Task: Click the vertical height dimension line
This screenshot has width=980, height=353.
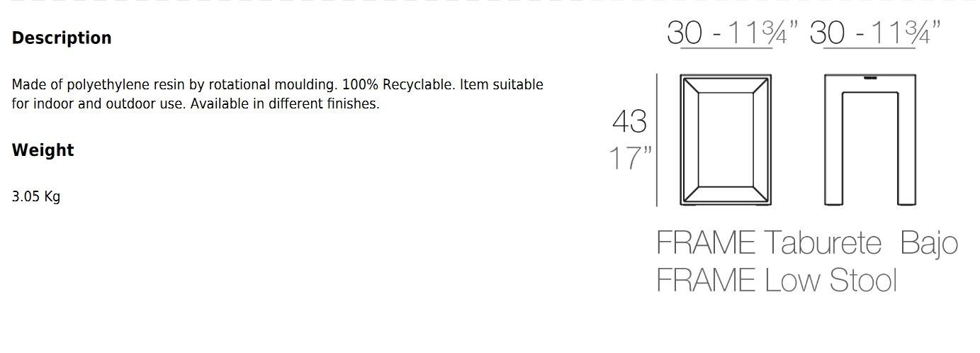Action: pos(657,140)
